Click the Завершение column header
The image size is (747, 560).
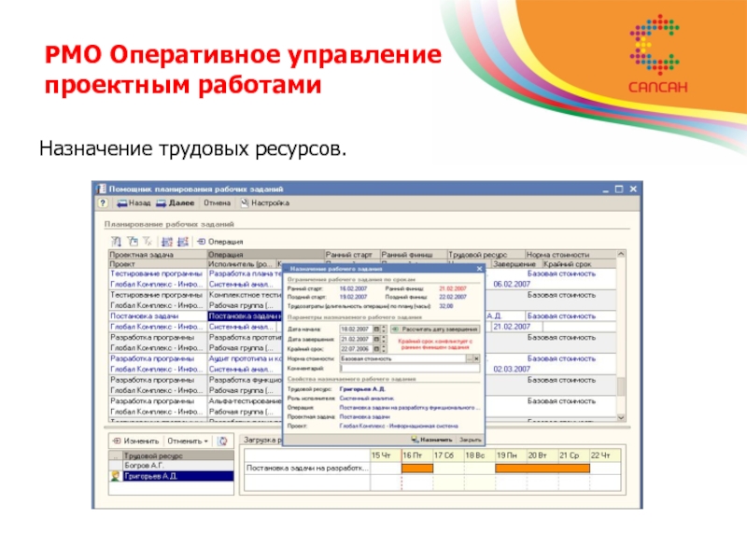click(x=516, y=264)
